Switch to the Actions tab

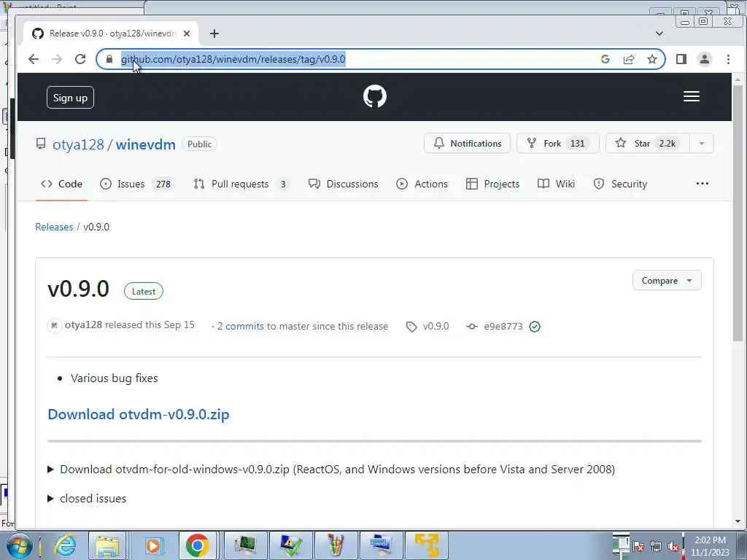click(422, 184)
